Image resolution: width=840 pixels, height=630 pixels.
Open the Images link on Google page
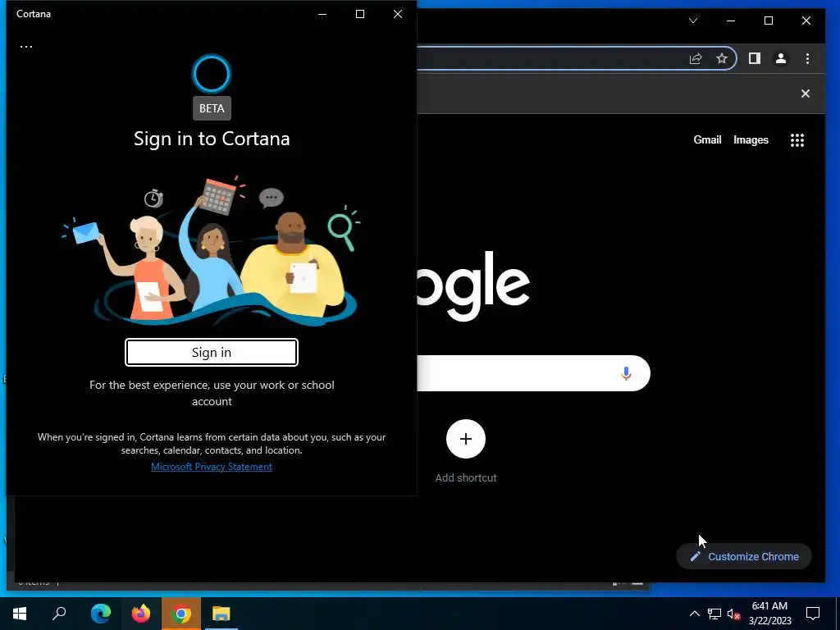click(x=751, y=139)
